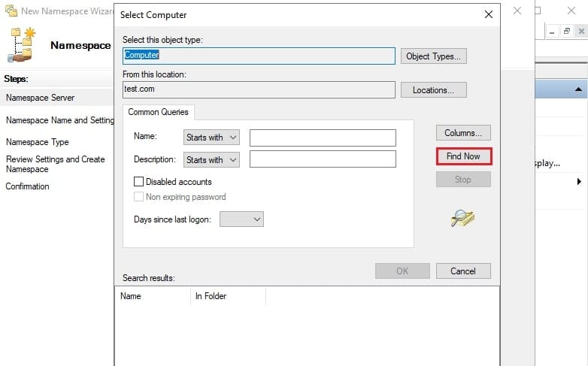Viewport: 588px width, 366px height.
Task: Click the Name query text field
Action: coord(323,138)
